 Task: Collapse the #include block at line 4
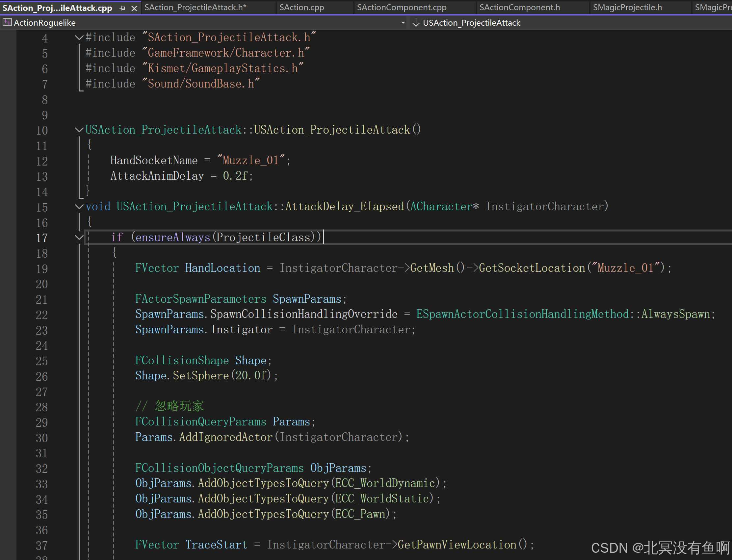pos(79,37)
